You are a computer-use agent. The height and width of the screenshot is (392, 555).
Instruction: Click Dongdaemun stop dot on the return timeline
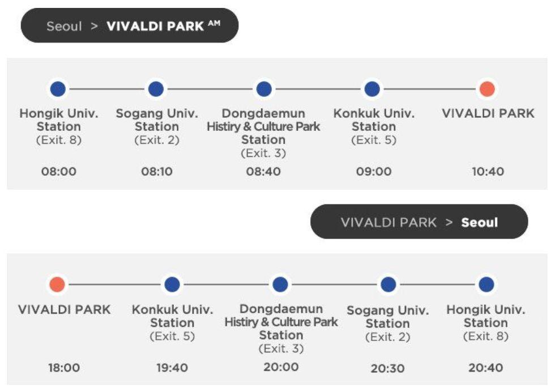point(280,284)
